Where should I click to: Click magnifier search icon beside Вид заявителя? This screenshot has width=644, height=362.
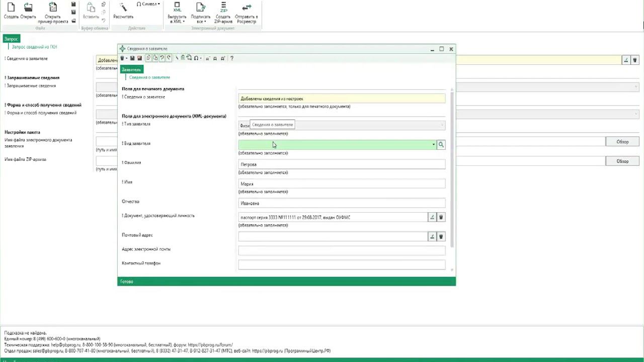441,145
